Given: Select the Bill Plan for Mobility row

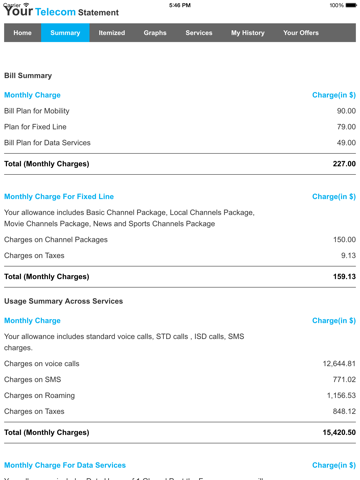Looking at the screenshot, I should pyautogui.click(x=180, y=111).
